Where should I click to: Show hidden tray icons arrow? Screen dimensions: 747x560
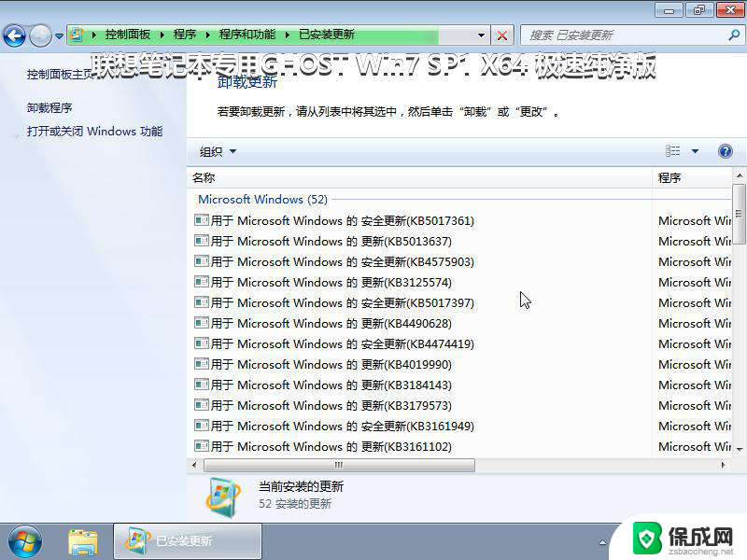coord(602,542)
